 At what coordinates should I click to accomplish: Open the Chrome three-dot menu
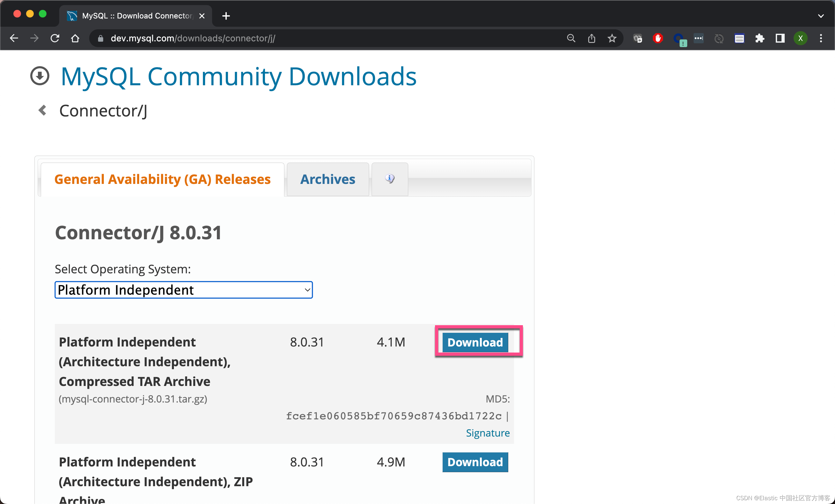coord(821,38)
